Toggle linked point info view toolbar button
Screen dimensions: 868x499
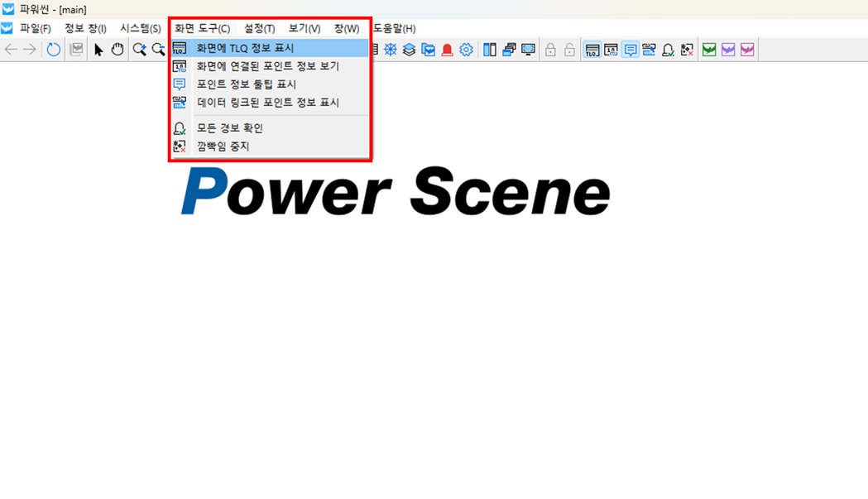click(x=611, y=50)
